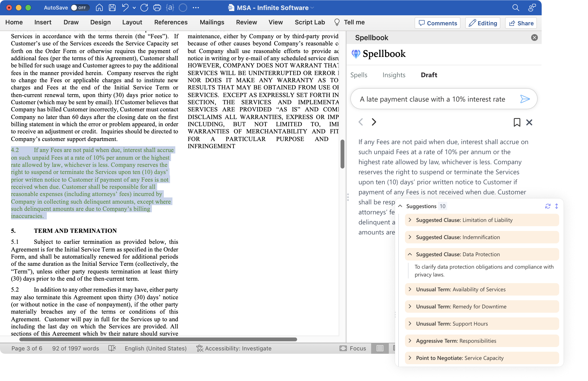
Task: Switch to the References ribbon tab
Action: [171, 22]
